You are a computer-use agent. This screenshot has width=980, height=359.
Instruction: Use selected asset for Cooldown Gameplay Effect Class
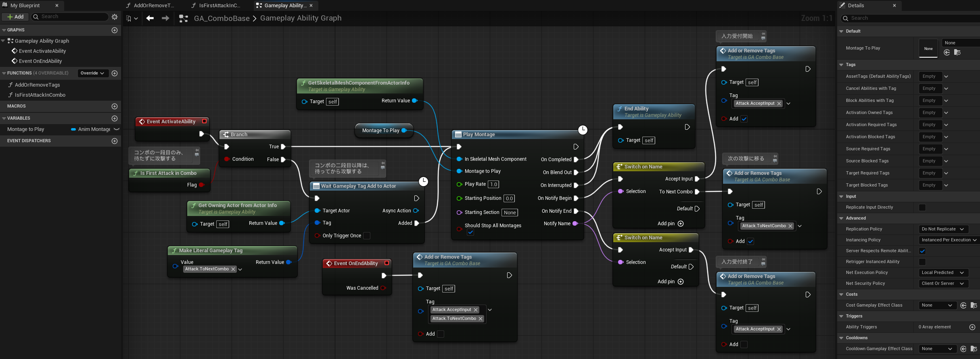(x=963, y=349)
